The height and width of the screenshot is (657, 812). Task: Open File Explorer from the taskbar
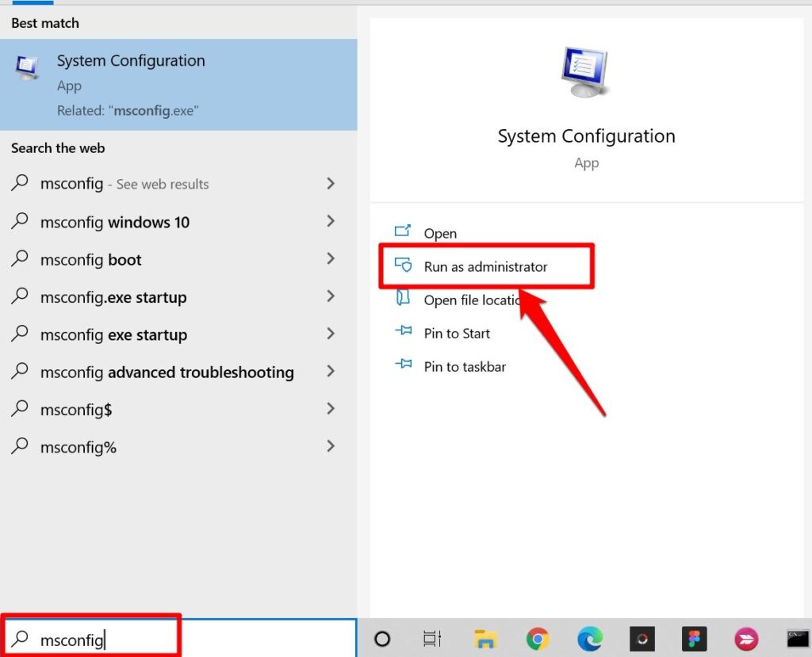(485, 640)
